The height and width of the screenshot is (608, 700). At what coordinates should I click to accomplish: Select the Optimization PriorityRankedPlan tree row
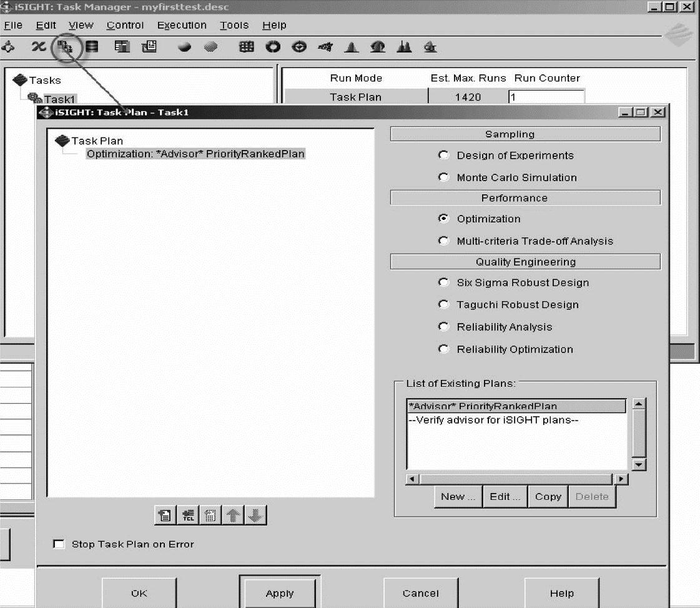point(195,154)
